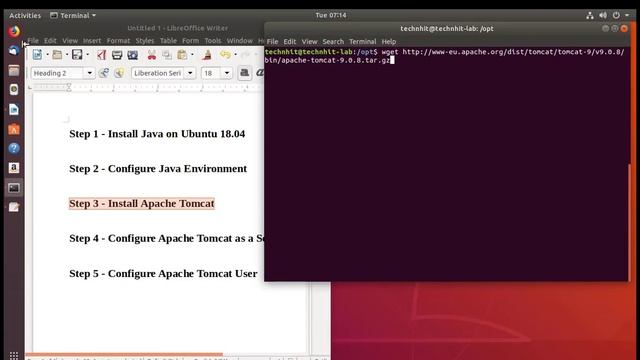Open the terminal window's View menu
The height and width of the screenshot is (360, 640).
tap(309, 42)
